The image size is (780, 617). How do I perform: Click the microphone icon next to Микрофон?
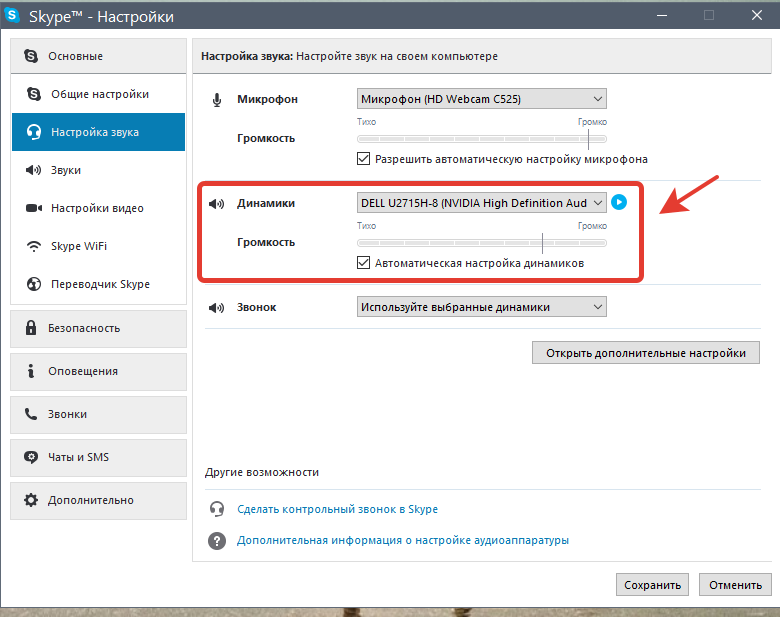(217, 100)
